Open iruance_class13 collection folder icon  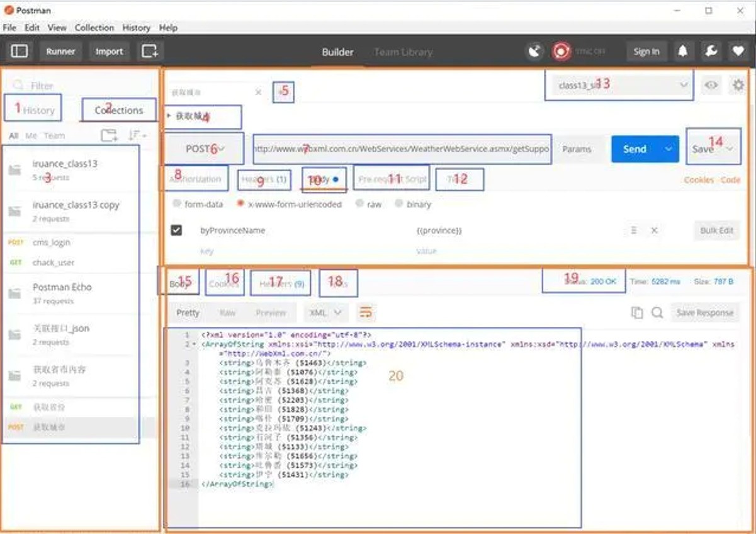point(15,170)
